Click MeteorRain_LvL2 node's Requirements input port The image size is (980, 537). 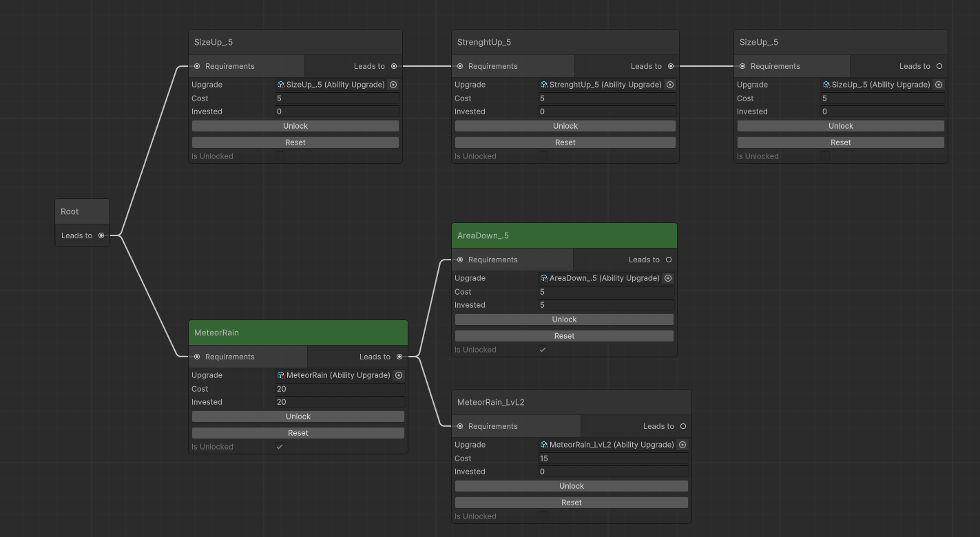coord(460,426)
